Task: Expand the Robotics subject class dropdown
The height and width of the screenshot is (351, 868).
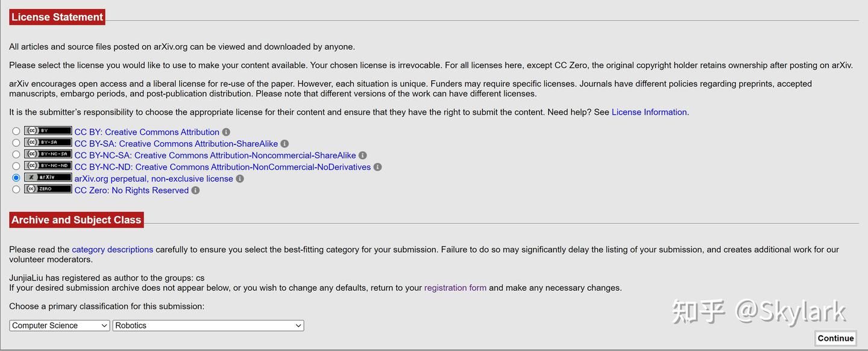Action: [208, 326]
